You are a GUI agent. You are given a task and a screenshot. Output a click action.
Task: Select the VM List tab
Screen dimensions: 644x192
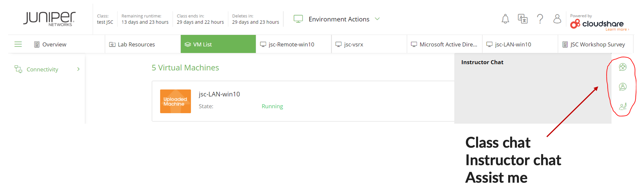click(202, 45)
